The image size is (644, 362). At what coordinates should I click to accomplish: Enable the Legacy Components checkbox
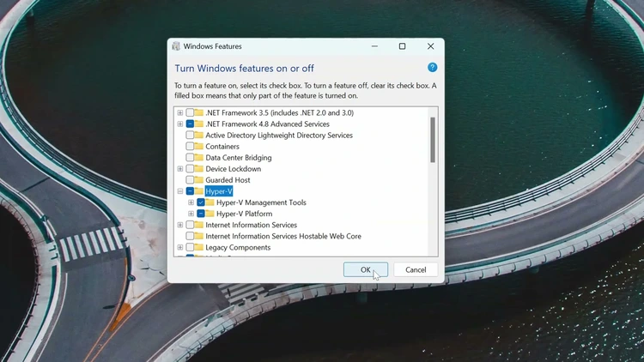pos(190,248)
